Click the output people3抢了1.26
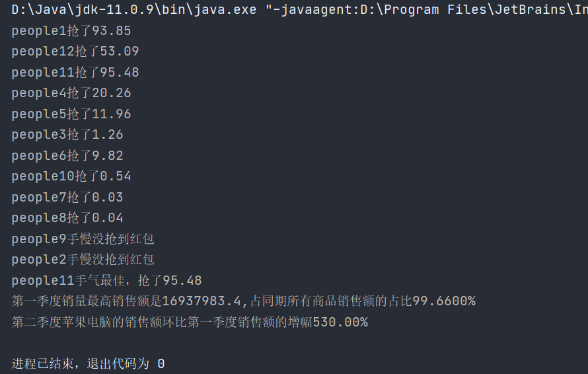Screen dimensions: 588x374 [67, 135]
